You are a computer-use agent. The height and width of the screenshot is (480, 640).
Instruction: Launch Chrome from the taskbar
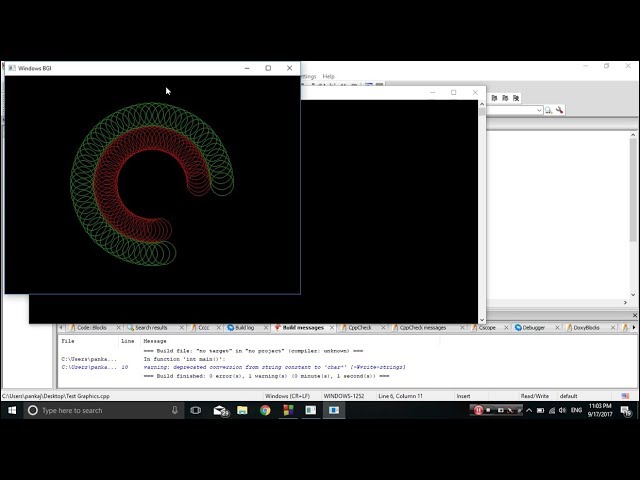tap(265, 410)
